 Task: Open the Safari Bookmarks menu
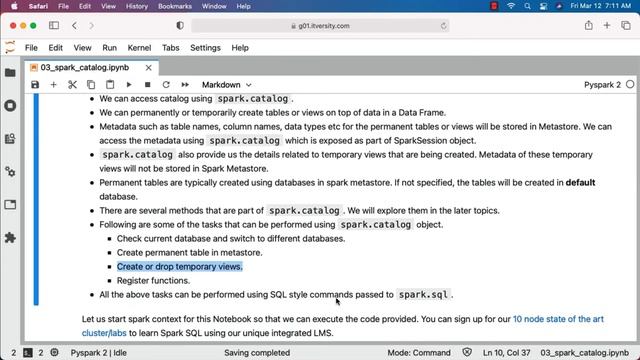175,6
